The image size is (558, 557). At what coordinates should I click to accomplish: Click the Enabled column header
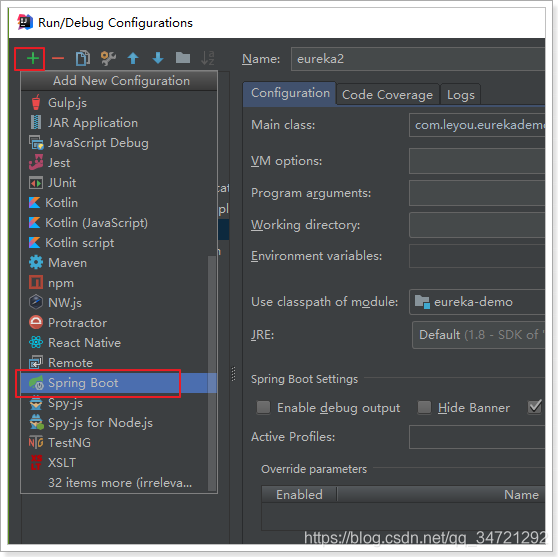pos(299,494)
